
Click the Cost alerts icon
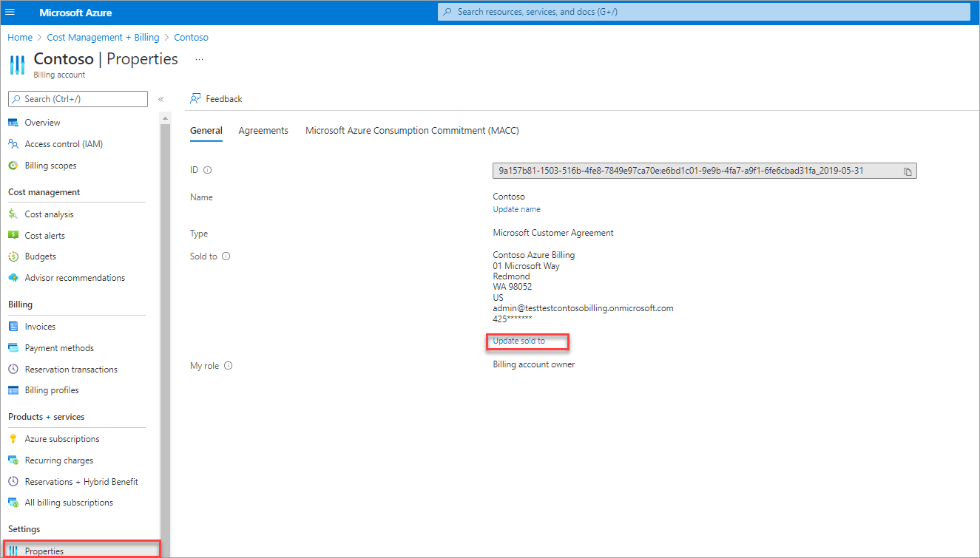(x=13, y=236)
